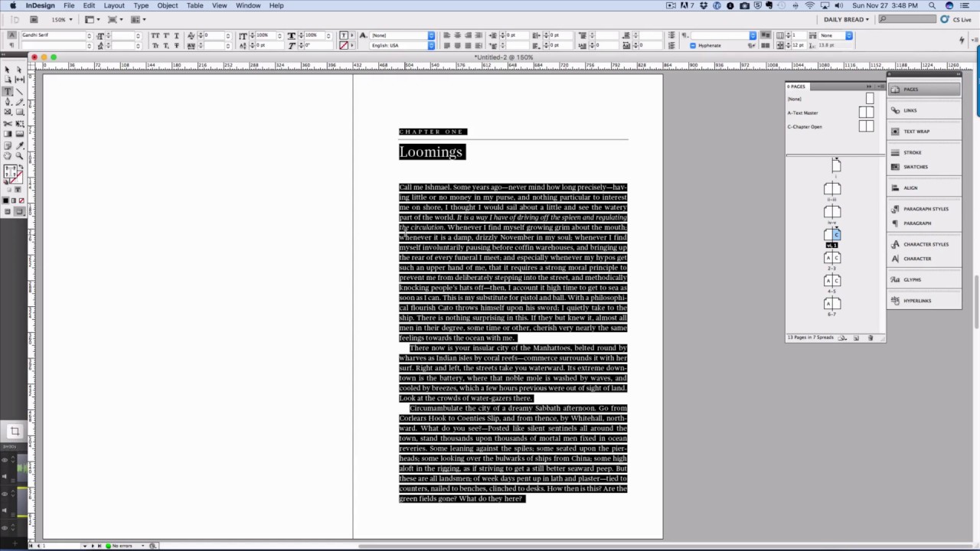Switch to Character Formatting Controls
Viewport: 980px width, 551px height.
(x=12, y=35)
